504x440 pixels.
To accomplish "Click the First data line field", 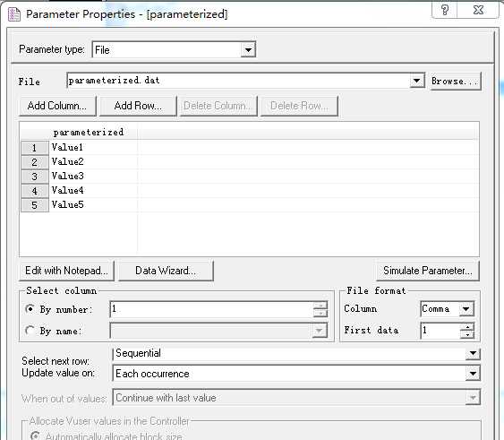I will click(440, 331).
